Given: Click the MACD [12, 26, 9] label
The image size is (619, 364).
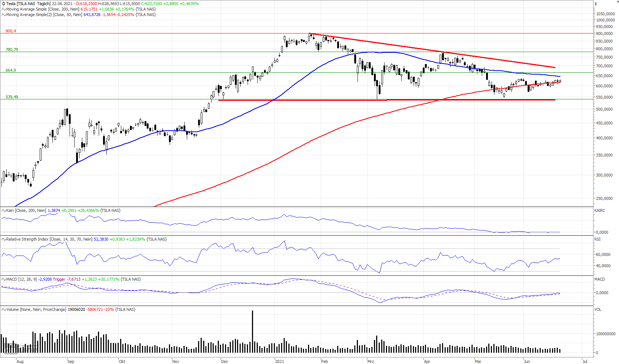Looking at the screenshot, I should coord(21,279).
